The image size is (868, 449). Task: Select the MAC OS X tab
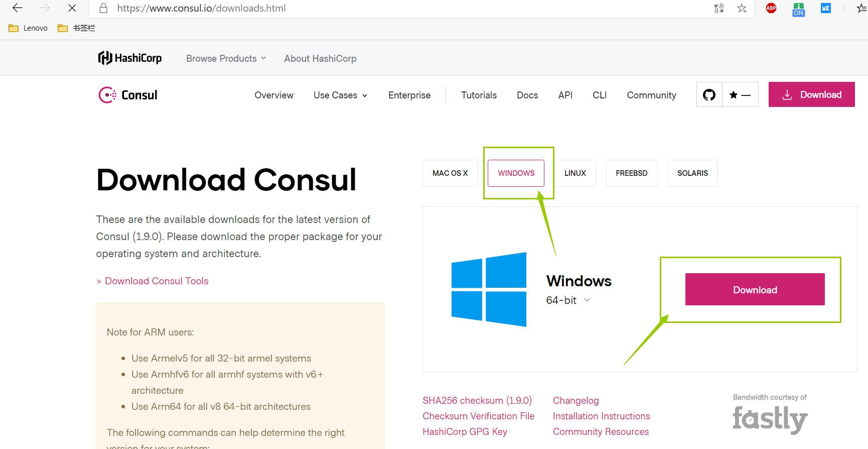click(450, 173)
